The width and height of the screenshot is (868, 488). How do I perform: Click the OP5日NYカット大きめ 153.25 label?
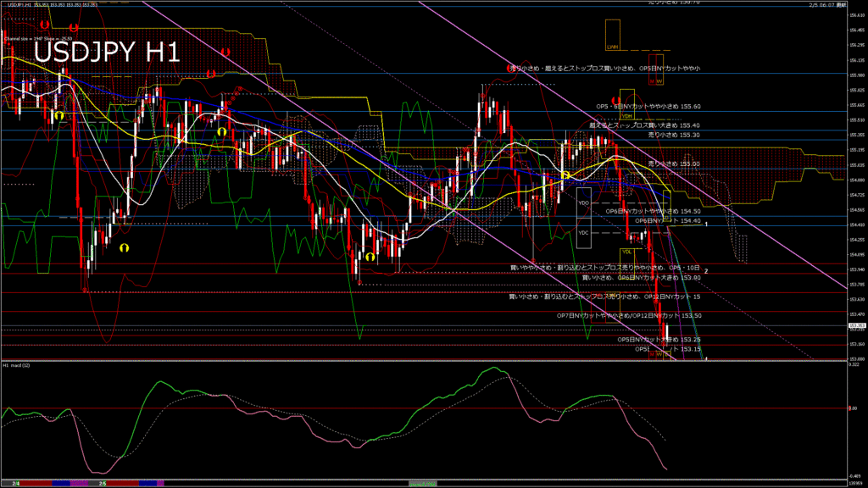point(659,339)
